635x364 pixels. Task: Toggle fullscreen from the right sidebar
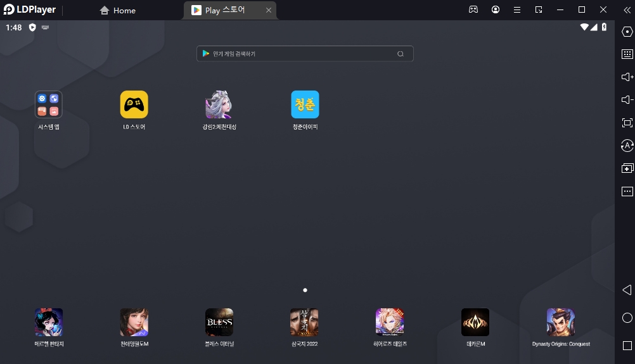627,123
